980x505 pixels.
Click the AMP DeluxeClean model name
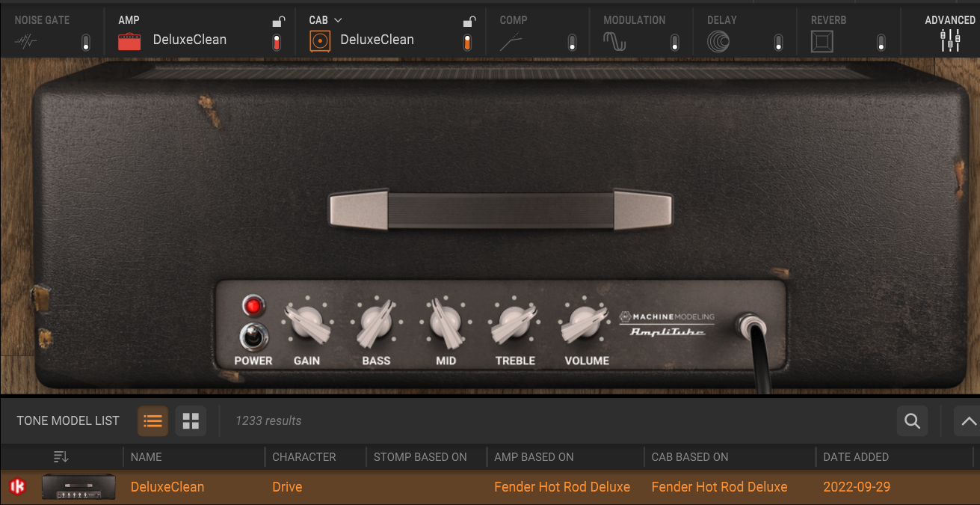coord(189,40)
